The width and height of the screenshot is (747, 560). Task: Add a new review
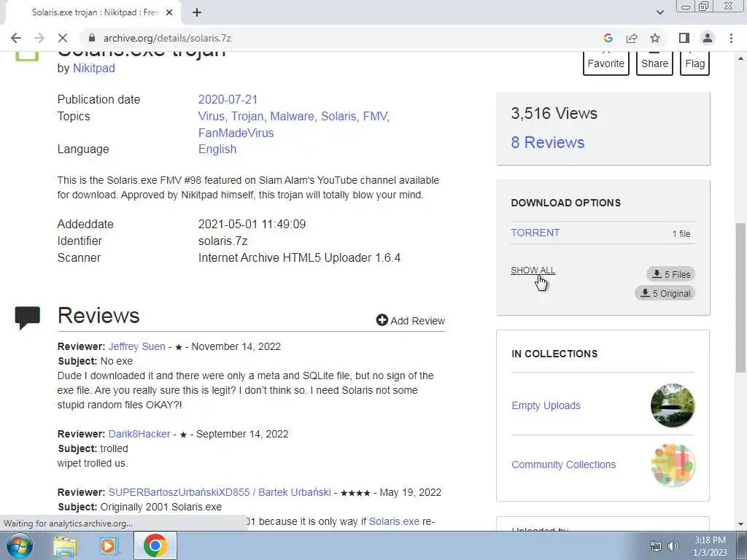[x=410, y=321]
